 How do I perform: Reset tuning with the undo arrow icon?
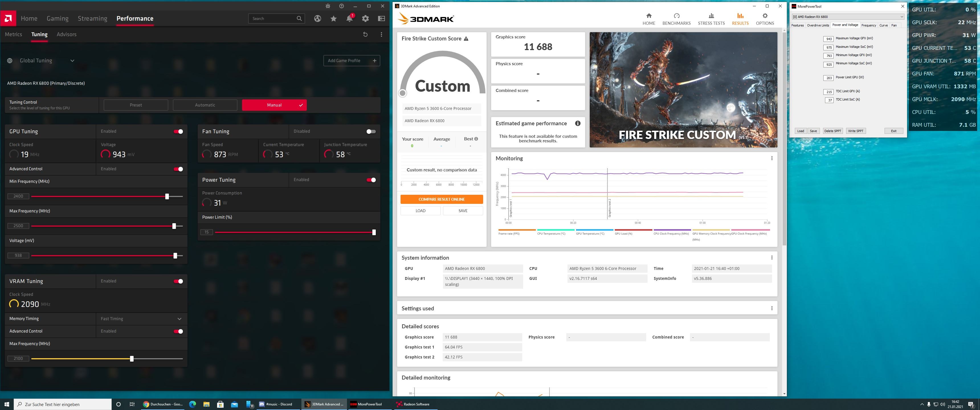[x=365, y=34]
